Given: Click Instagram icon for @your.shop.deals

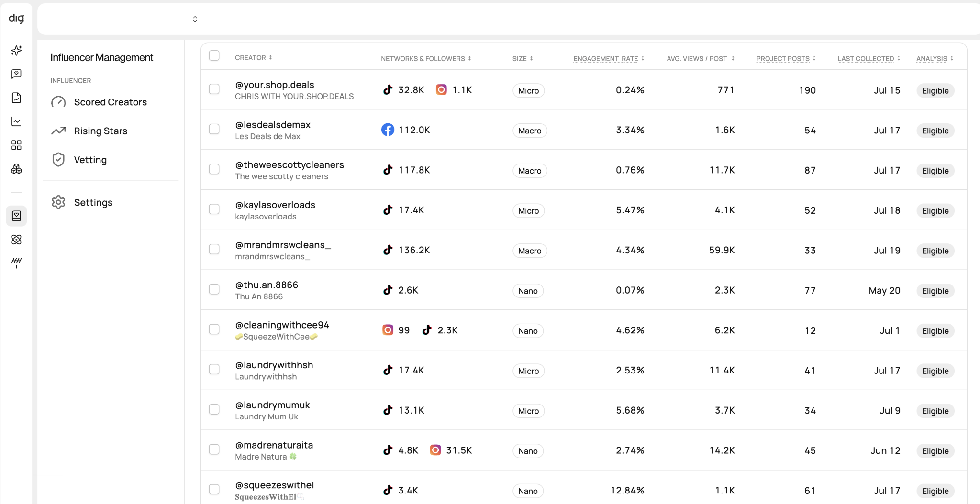Looking at the screenshot, I should click(x=441, y=89).
